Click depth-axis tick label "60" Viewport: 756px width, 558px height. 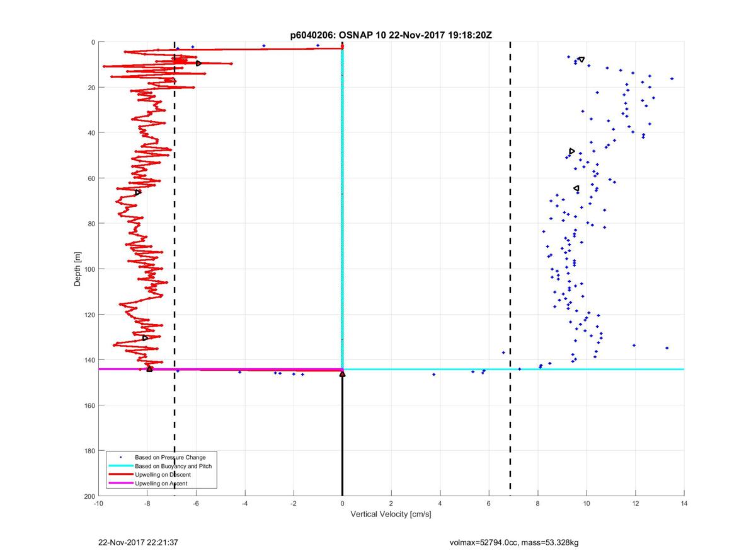(x=91, y=178)
